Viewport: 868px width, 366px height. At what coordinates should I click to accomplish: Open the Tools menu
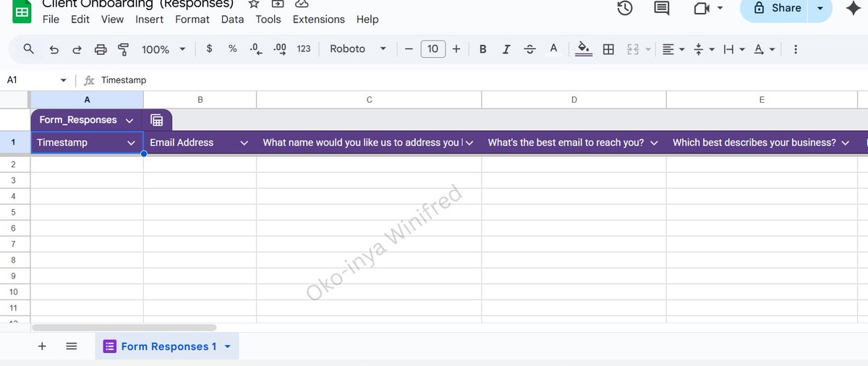pos(268,20)
